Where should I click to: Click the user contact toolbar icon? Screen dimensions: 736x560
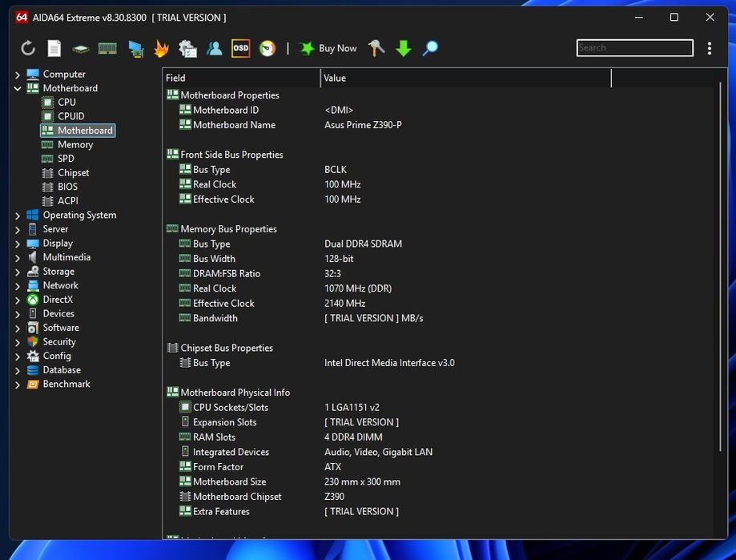coord(215,48)
